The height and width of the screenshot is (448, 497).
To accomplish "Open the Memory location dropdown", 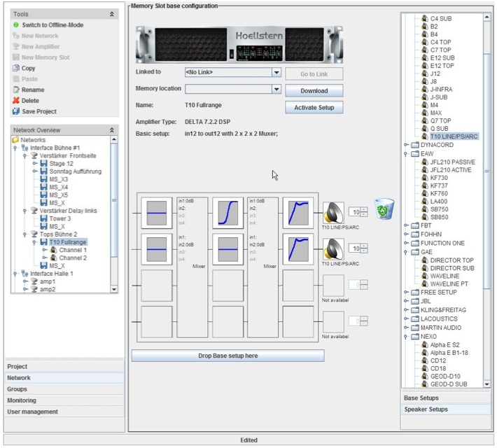I will tap(276, 89).
